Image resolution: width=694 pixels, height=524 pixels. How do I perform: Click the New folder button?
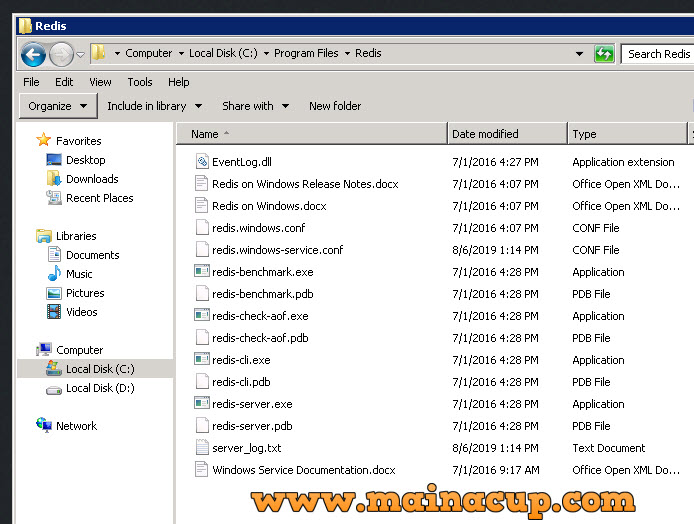point(335,106)
